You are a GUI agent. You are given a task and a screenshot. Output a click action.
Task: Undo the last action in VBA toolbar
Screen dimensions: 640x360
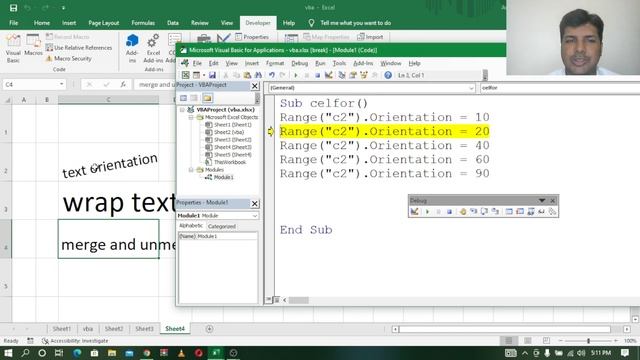[x=272, y=75]
